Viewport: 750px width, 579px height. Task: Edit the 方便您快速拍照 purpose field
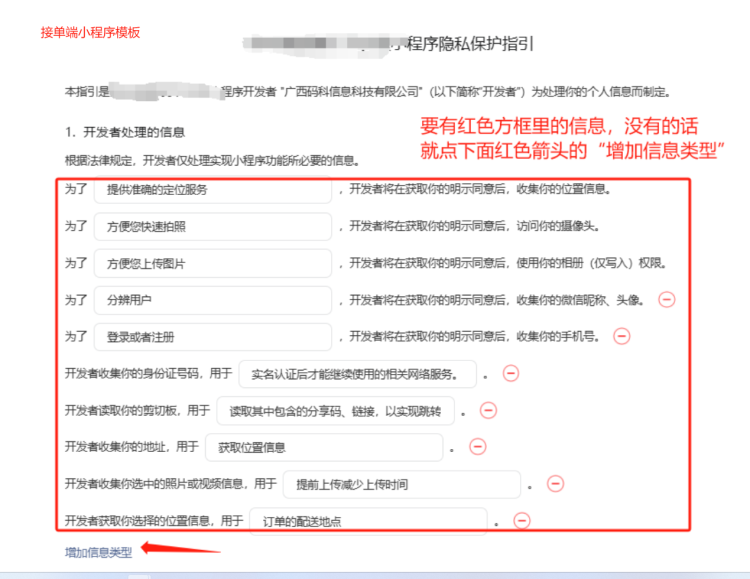[212, 227]
